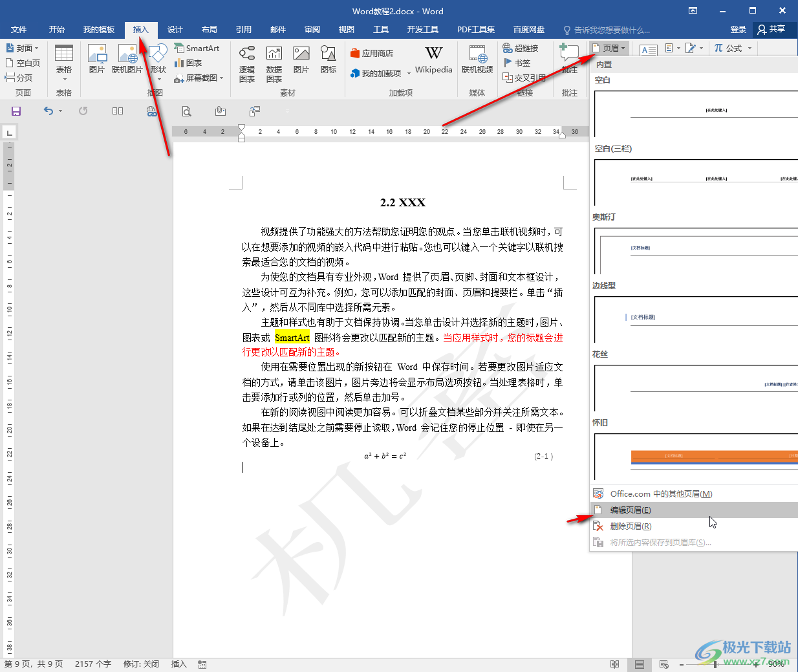Open 逻辑图表 logic diagram tool
The width and height of the screenshot is (798, 672).
tap(247, 64)
